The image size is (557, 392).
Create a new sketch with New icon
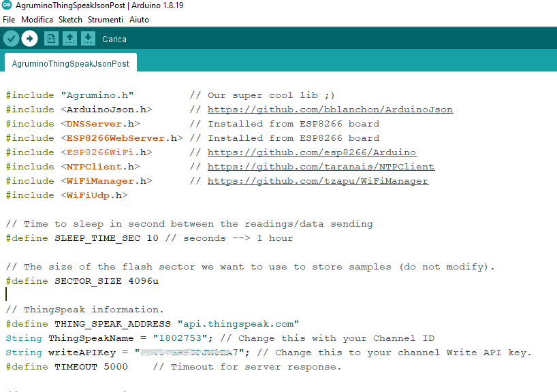(51, 39)
